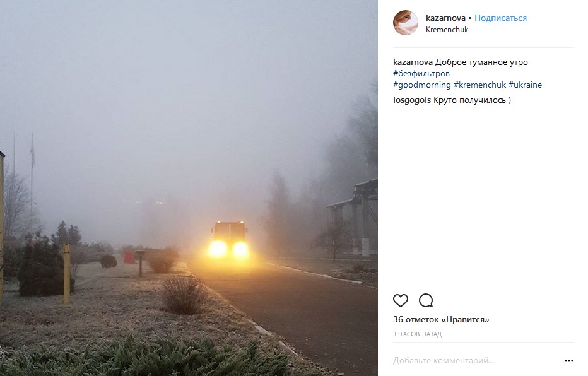View the 36 likes list
Viewport: 588px width, 376px height.
click(x=441, y=320)
